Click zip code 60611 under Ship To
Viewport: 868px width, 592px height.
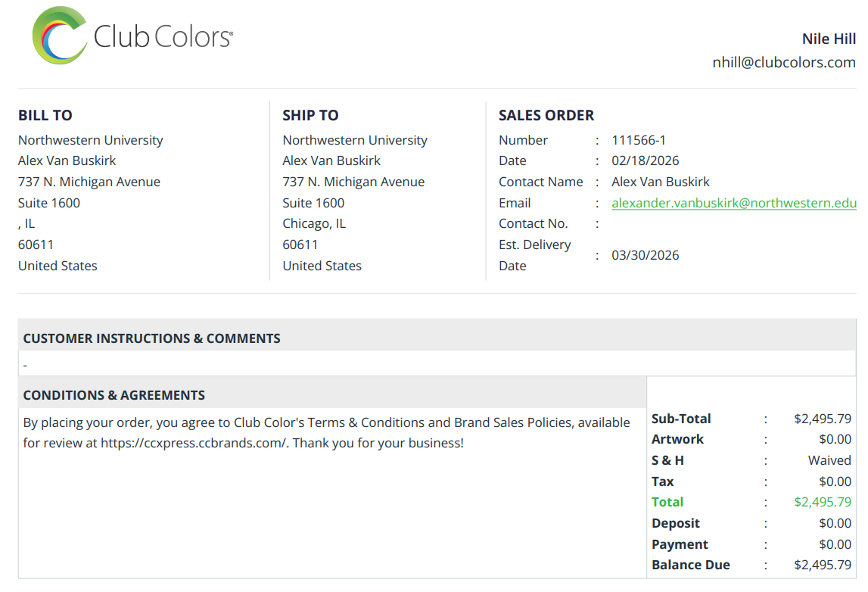(x=300, y=245)
